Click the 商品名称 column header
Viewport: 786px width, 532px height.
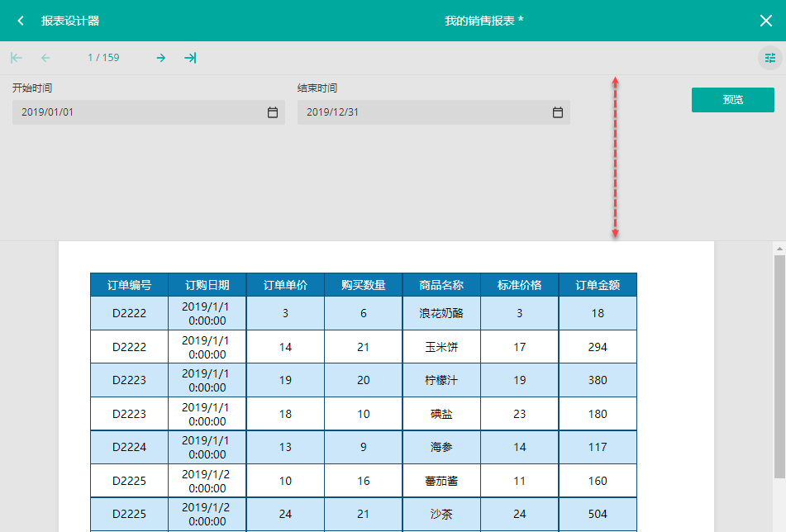click(x=441, y=285)
